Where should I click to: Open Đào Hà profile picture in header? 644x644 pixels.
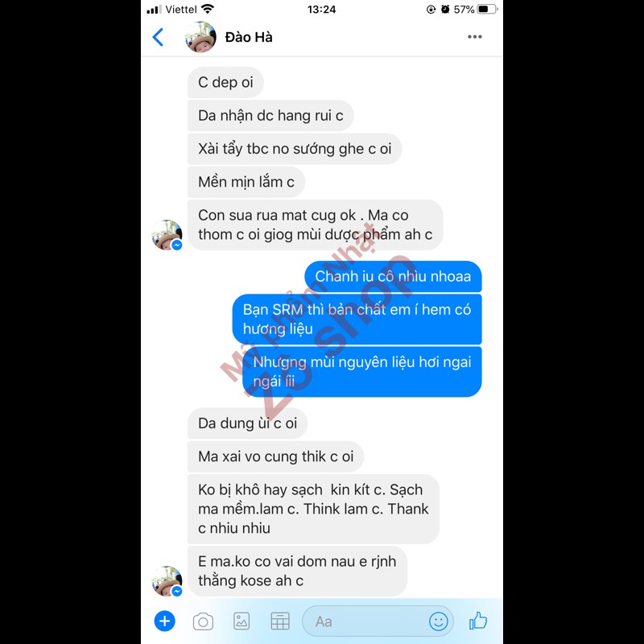point(200,37)
